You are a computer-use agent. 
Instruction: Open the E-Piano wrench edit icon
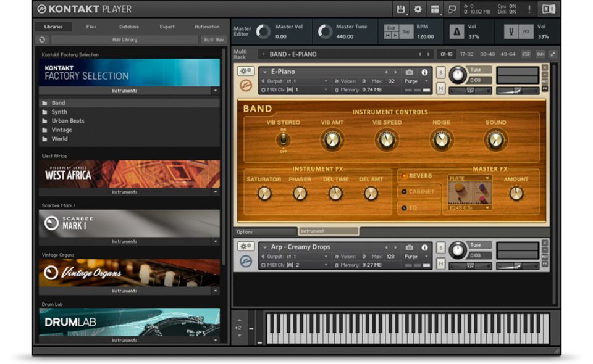point(245,72)
